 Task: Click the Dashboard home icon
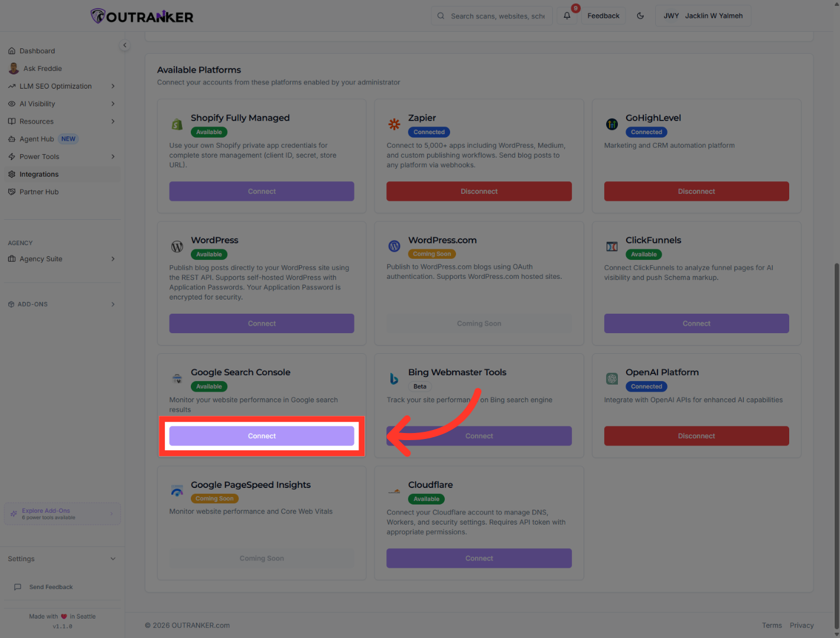[12, 51]
